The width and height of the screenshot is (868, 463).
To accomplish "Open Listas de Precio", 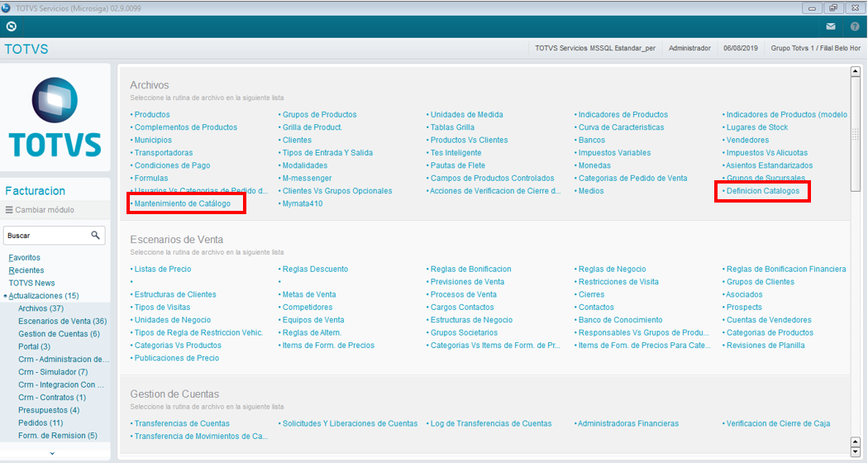I will [x=163, y=270].
